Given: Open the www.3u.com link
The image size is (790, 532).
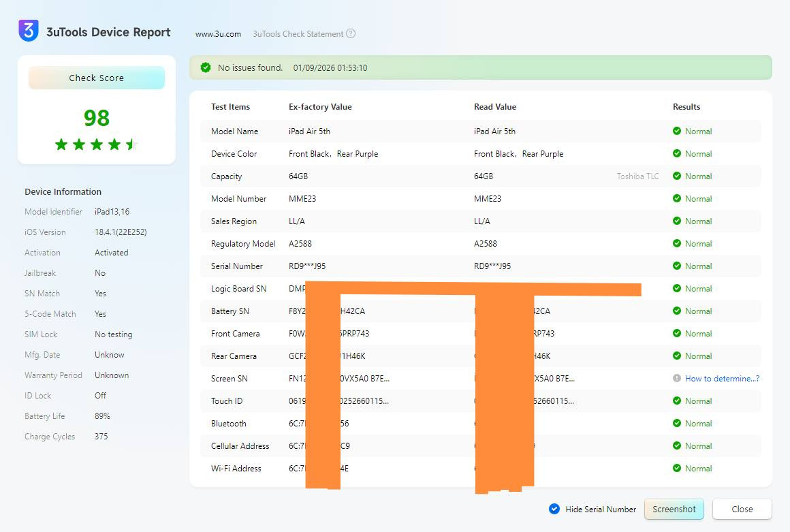Looking at the screenshot, I should [218, 34].
